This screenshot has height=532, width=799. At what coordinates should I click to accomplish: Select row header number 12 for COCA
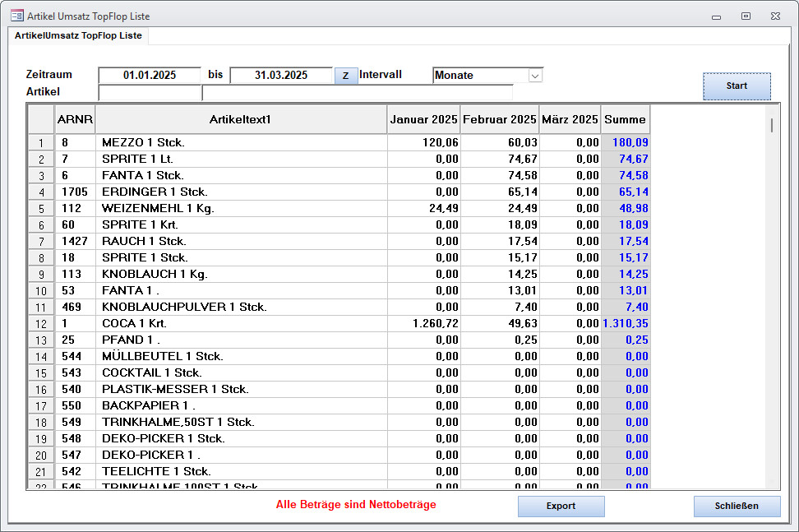pyautogui.click(x=41, y=324)
